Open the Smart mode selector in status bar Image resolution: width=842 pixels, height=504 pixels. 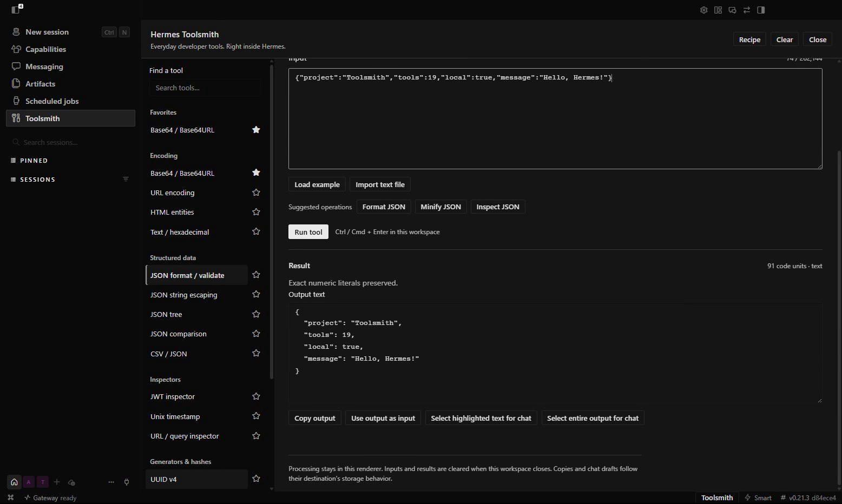coord(758,498)
